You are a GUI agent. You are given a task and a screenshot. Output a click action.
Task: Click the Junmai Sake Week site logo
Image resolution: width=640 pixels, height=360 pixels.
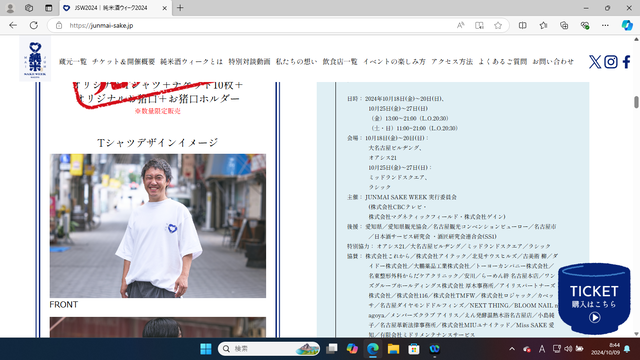pos(35,59)
